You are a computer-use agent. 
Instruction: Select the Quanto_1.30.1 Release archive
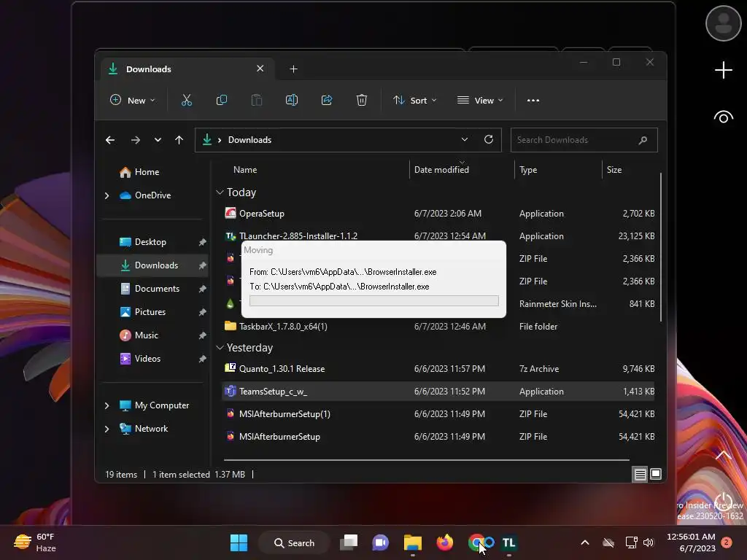click(438, 368)
